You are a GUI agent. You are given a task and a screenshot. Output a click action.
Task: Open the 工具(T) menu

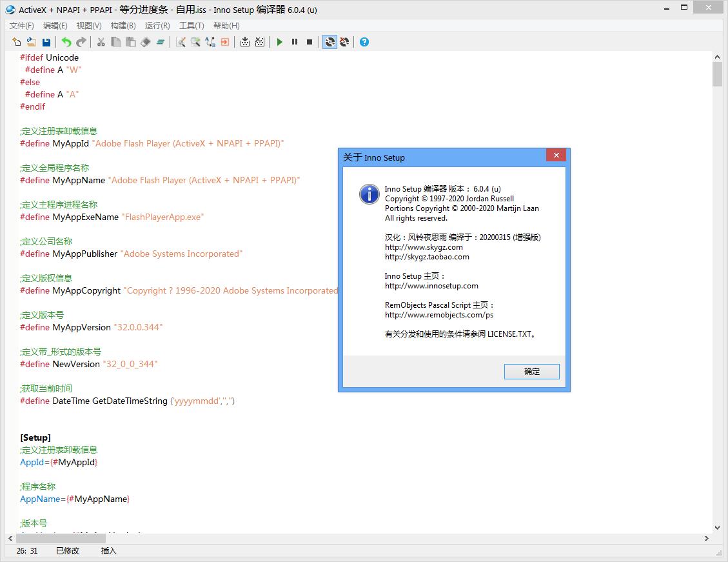click(192, 25)
